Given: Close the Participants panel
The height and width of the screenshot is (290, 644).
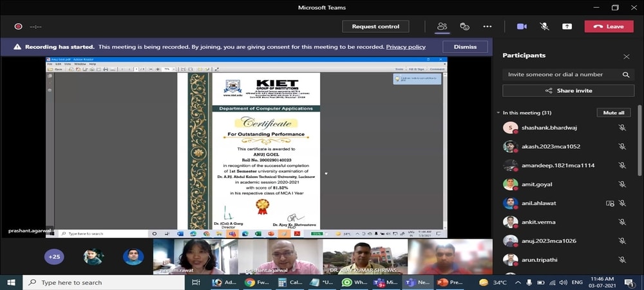Looking at the screenshot, I should point(627,57).
